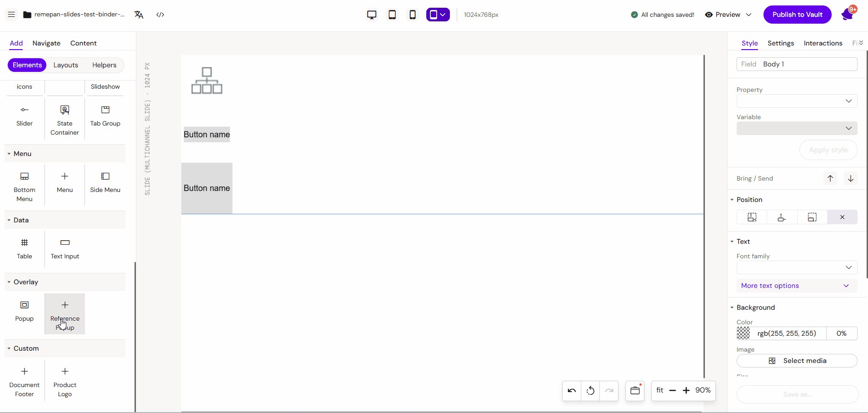Open the Settings tab
The width and height of the screenshot is (868, 413).
point(781,43)
